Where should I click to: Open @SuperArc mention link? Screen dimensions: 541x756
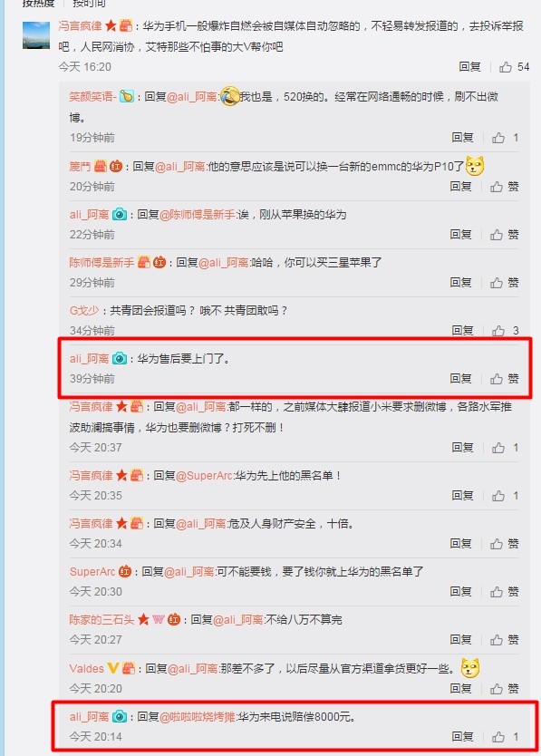coord(205,476)
